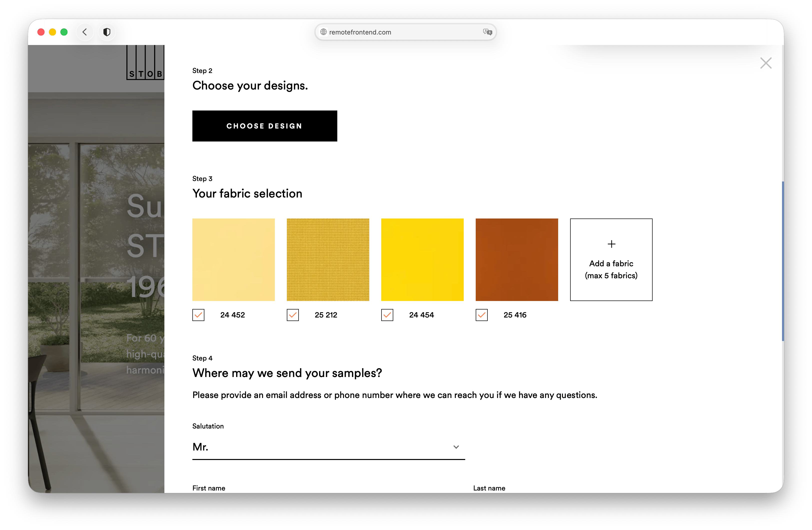Click the STOBAG logo
This screenshot has width=812, height=530.
(145, 62)
